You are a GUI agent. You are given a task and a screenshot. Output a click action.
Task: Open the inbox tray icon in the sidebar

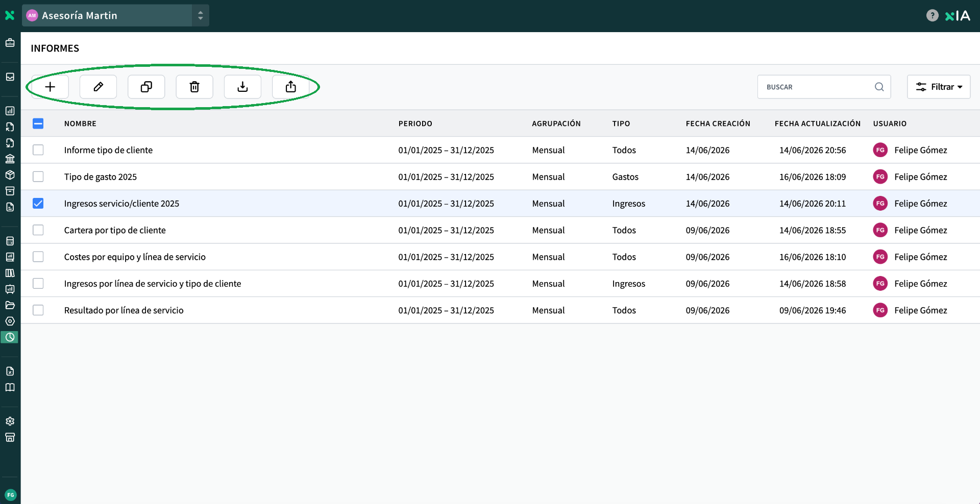pos(10,77)
